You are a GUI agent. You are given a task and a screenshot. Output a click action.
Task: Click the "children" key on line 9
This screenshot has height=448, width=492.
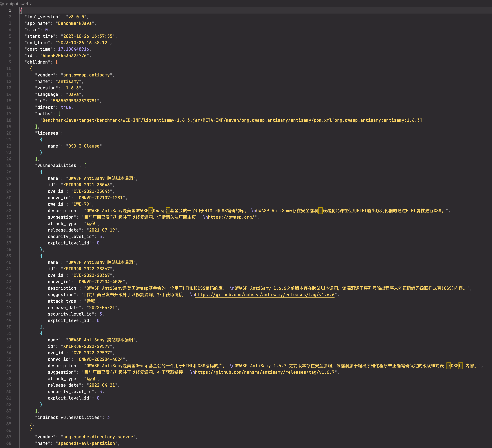[37, 62]
